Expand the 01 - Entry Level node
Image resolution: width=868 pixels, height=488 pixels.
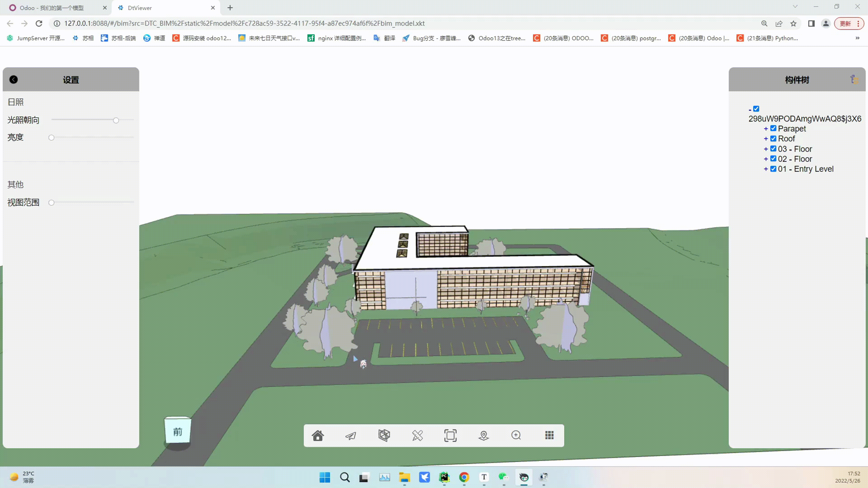766,169
